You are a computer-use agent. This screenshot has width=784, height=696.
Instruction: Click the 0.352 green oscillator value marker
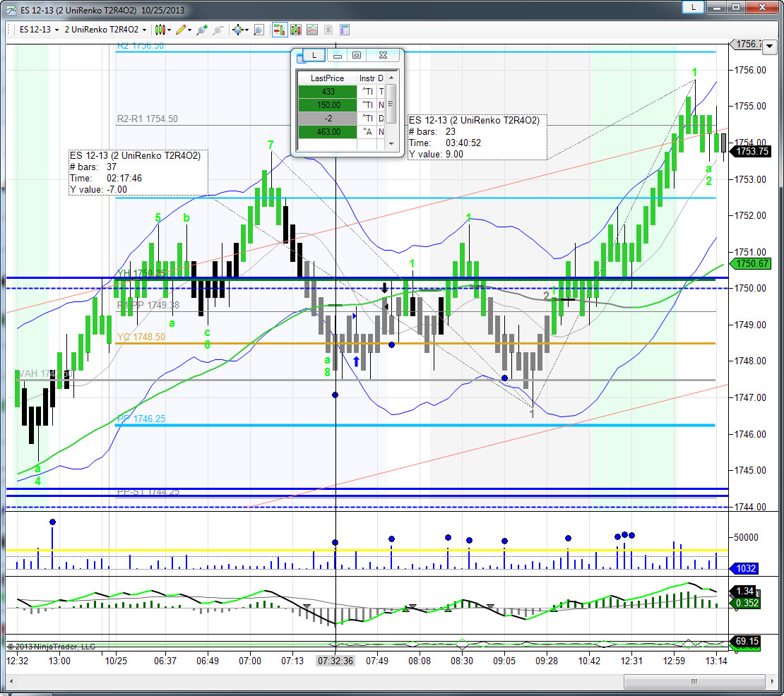tap(746, 604)
